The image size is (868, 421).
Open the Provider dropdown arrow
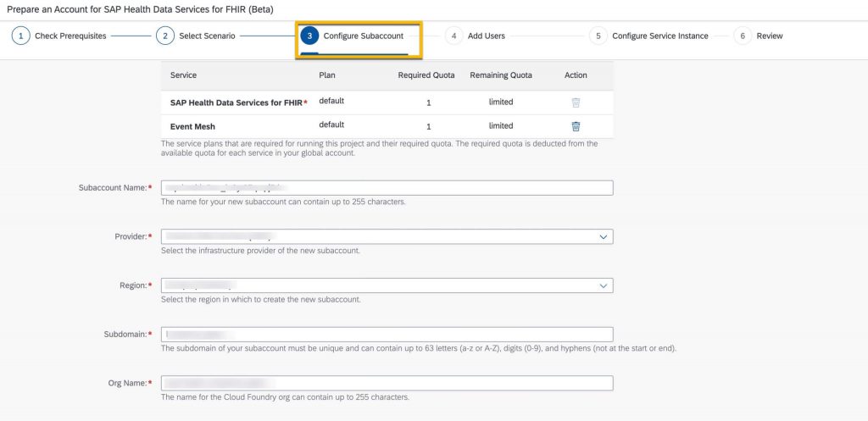click(x=604, y=237)
